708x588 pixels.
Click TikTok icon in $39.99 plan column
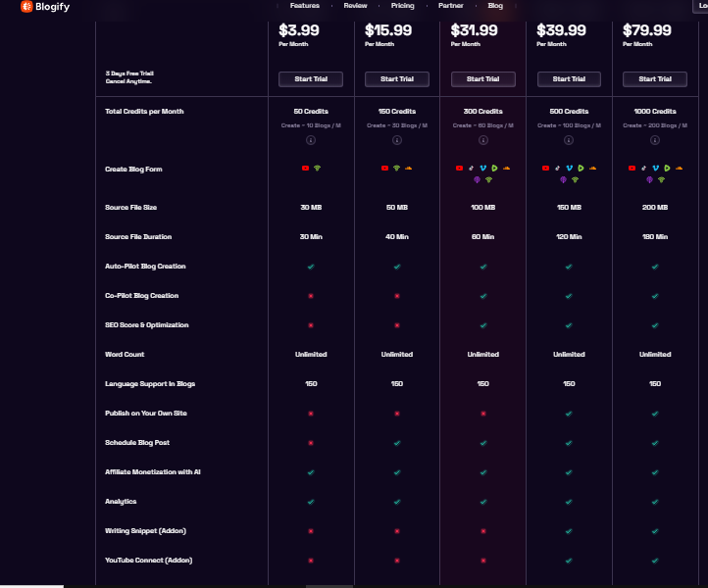click(x=557, y=168)
